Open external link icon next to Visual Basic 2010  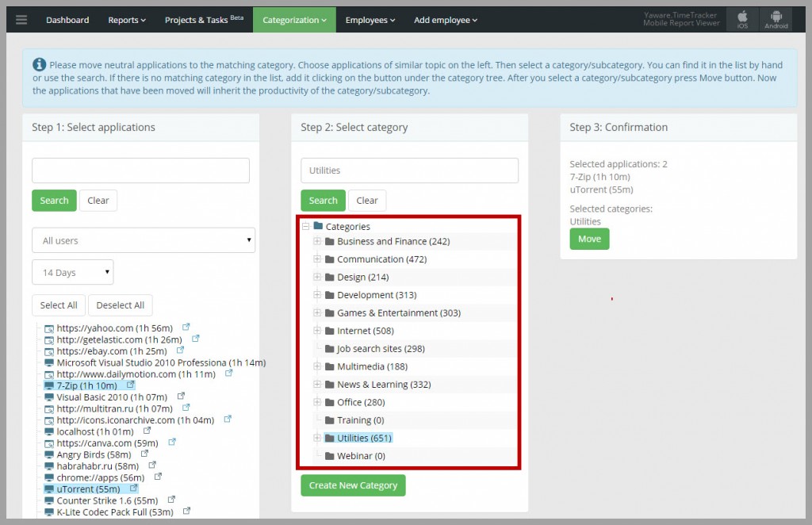point(181,396)
